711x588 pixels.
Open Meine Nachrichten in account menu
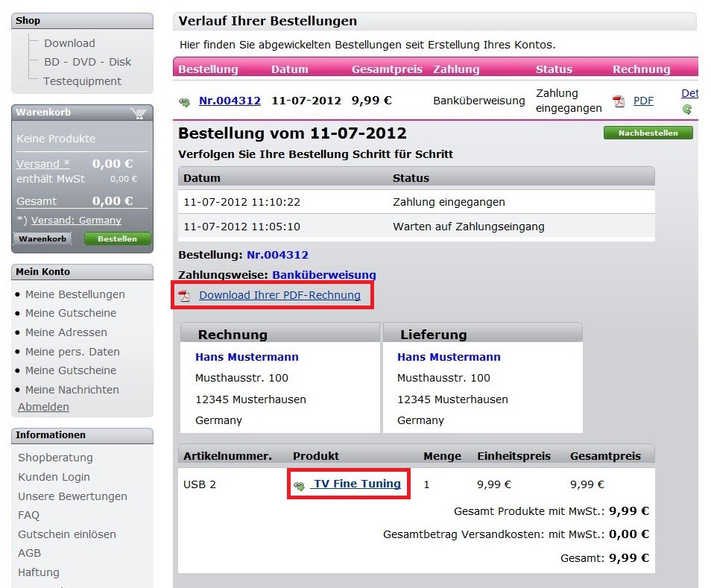72,390
